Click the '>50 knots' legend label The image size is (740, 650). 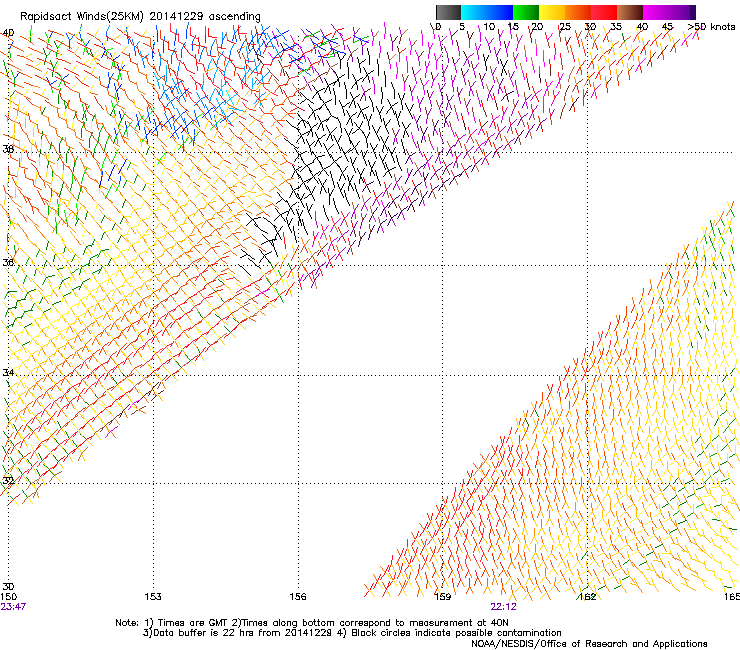tap(711, 26)
